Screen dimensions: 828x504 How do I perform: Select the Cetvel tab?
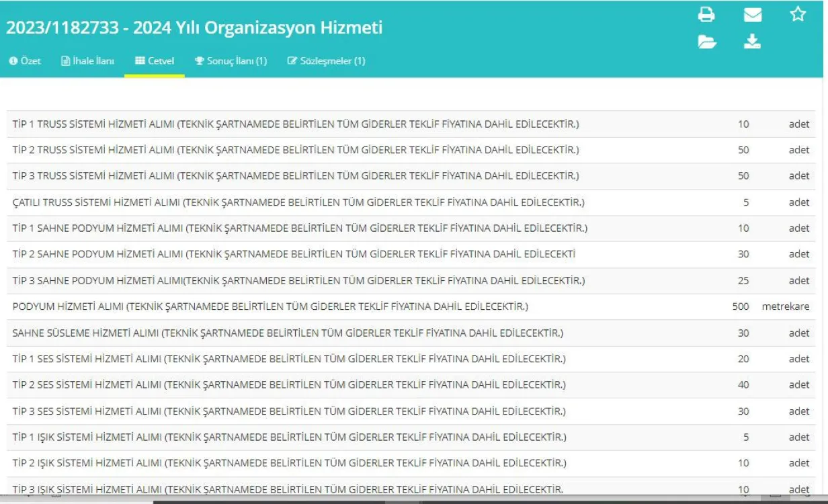point(155,61)
